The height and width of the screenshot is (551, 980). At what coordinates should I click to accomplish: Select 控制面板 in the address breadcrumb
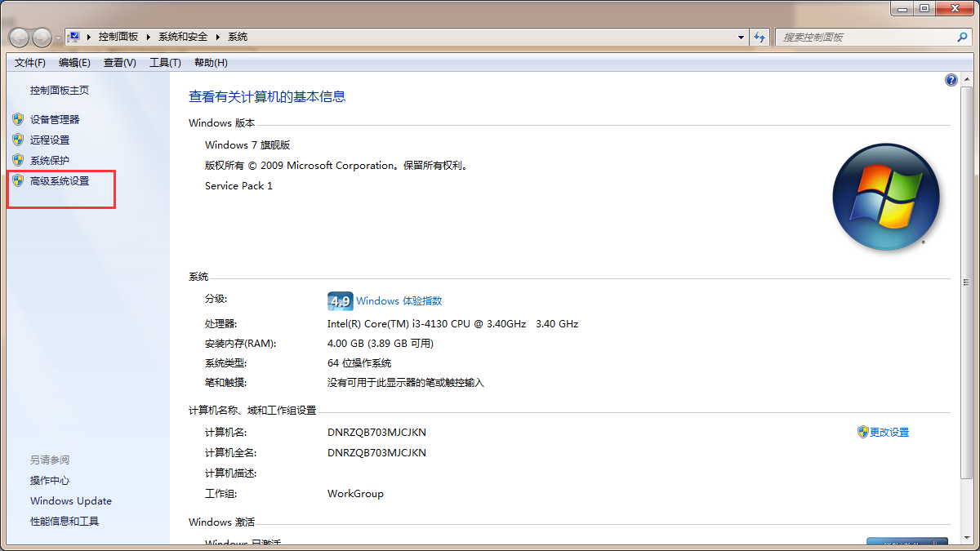click(118, 37)
